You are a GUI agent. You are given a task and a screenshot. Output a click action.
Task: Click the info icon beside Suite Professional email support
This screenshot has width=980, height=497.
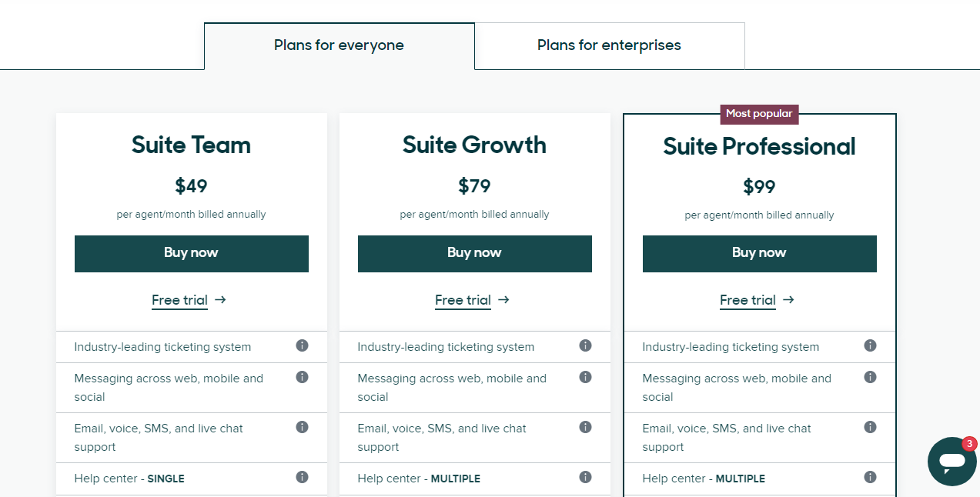(x=870, y=426)
